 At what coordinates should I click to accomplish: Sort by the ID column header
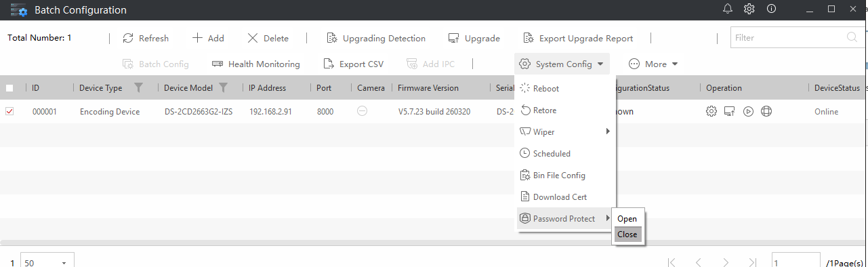[x=36, y=87]
